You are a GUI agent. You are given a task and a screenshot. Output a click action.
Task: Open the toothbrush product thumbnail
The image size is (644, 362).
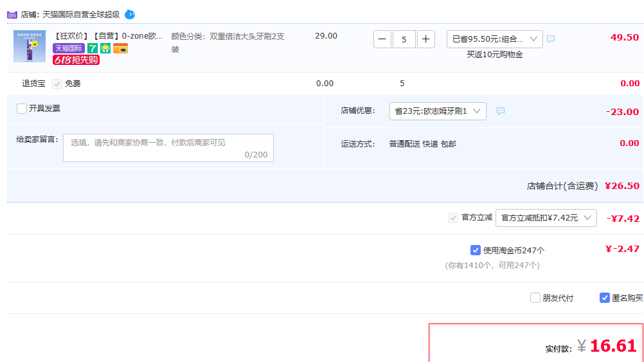pyautogui.click(x=30, y=46)
